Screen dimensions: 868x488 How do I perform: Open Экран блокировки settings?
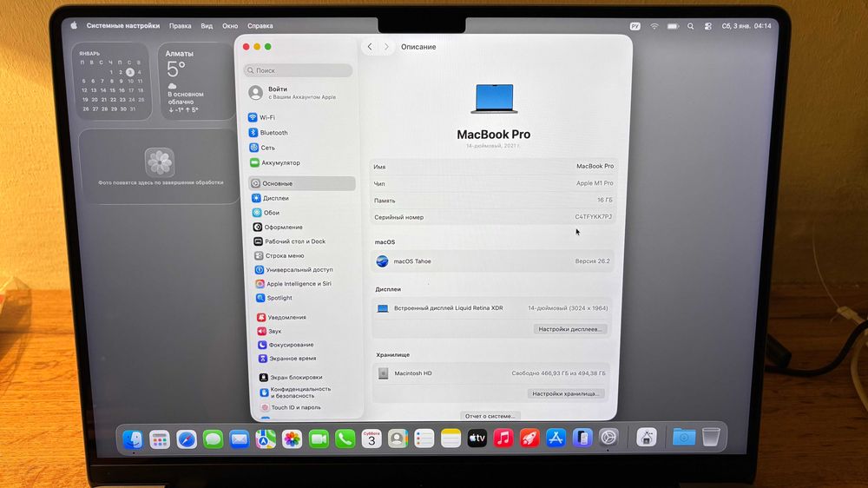[291, 377]
